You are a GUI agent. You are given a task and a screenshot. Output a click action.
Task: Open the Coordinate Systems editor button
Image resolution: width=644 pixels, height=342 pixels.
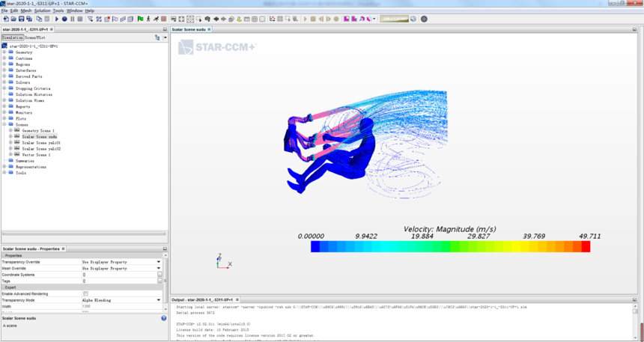point(159,275)
